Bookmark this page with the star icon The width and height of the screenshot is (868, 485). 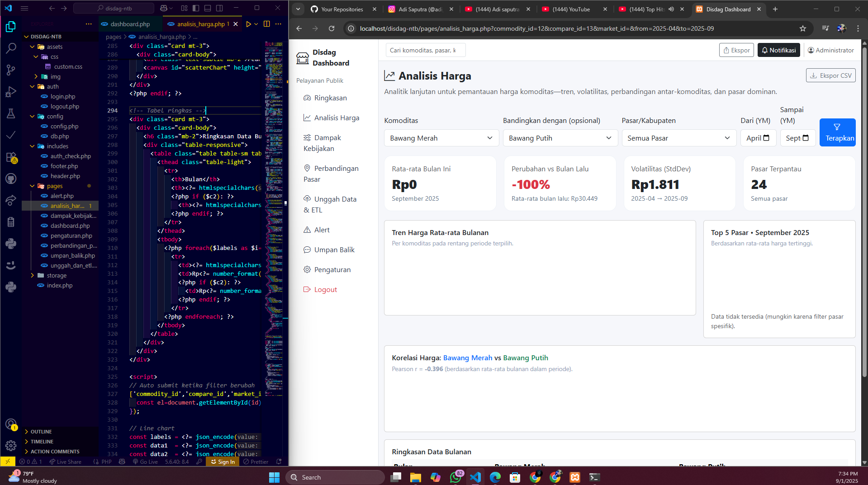[x=803, y=28]
